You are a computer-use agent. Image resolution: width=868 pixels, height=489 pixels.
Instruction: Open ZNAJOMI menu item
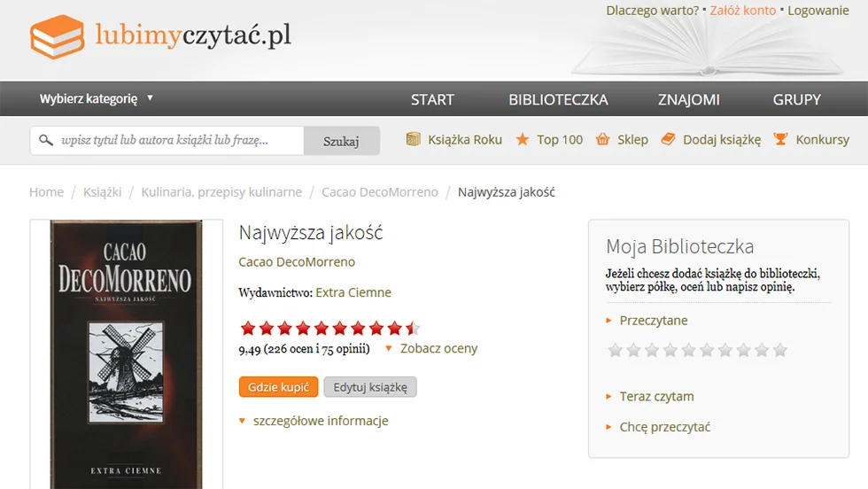tap(689, 100)
